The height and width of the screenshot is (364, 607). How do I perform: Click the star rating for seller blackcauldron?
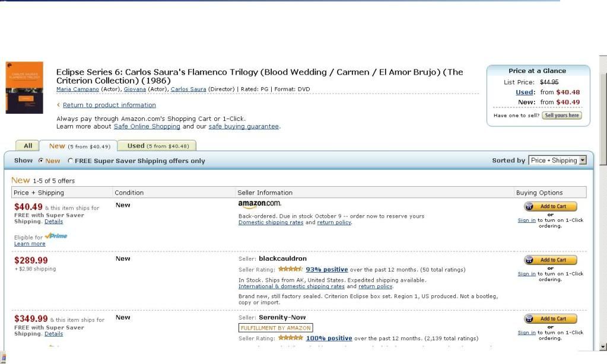290,269
